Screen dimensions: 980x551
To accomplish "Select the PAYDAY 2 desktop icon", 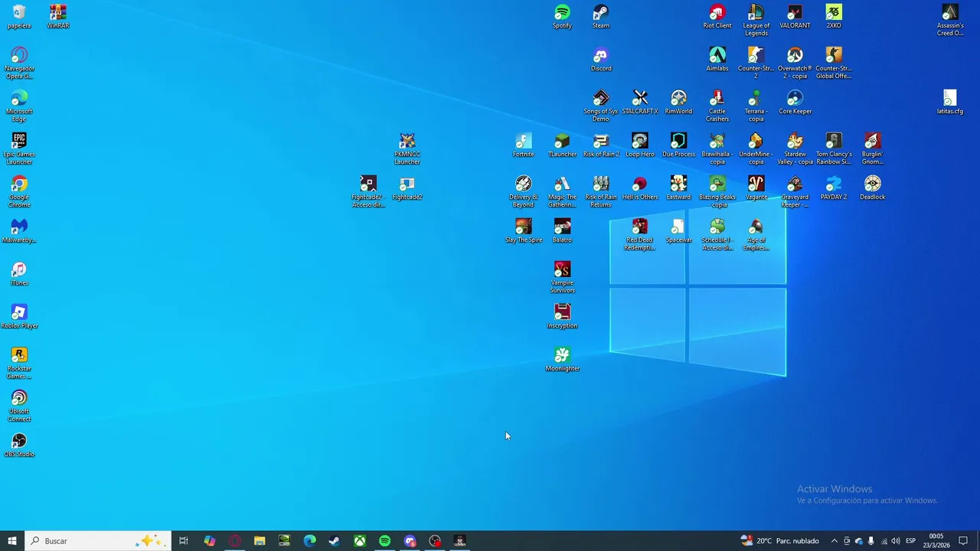I will pos(834,188).
